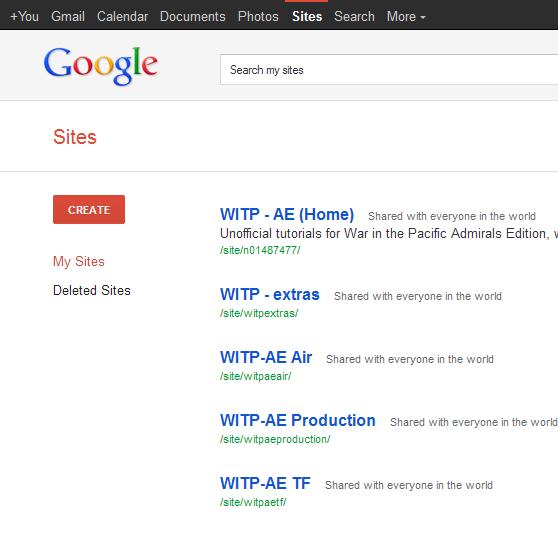The width and height of the screenshot is (558, 537).
Task: Click the /site/n01487477/ URL
Action: tap(260, 250)
